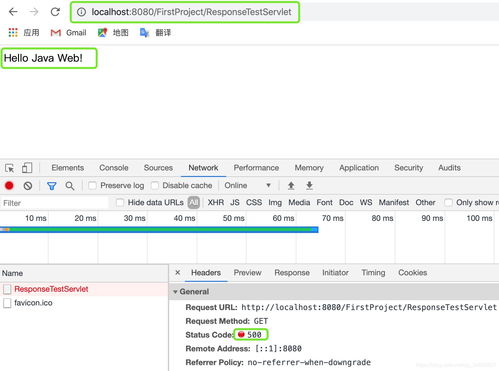Click the import HAR upload arrow
The height and width of the screenshot is (371, 499).
(x=291, y=186)
